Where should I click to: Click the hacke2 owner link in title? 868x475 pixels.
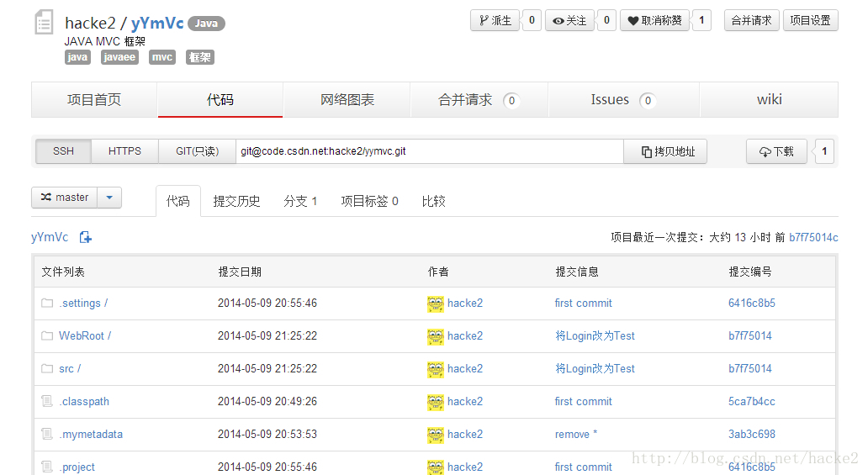pyautogui.click(x=90, y=24)
